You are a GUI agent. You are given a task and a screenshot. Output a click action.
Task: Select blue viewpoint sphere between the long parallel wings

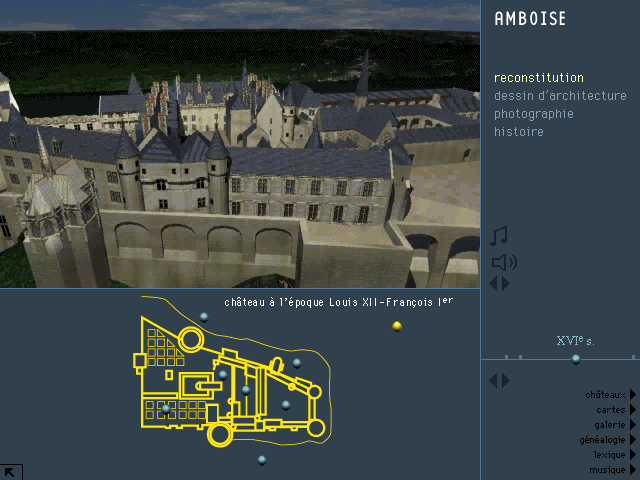click(246, 390)
